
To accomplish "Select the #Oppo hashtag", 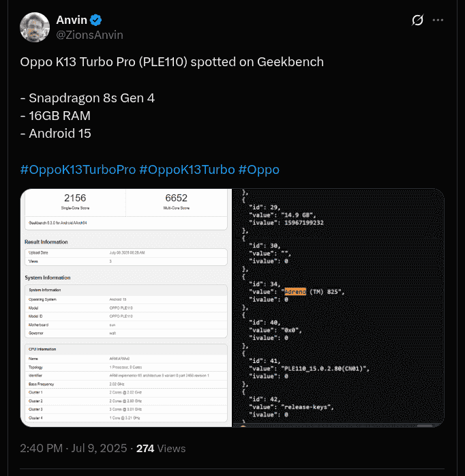I will coord(259,169).
